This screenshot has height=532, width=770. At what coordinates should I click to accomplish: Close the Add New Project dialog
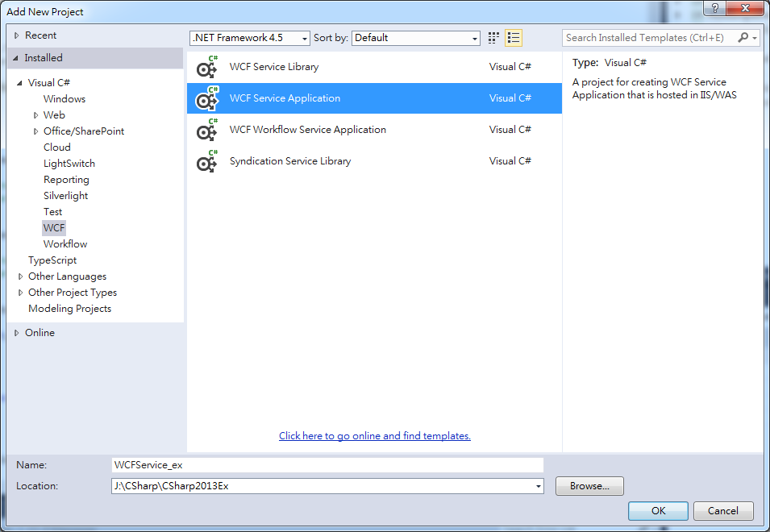[x=745, y=8]
